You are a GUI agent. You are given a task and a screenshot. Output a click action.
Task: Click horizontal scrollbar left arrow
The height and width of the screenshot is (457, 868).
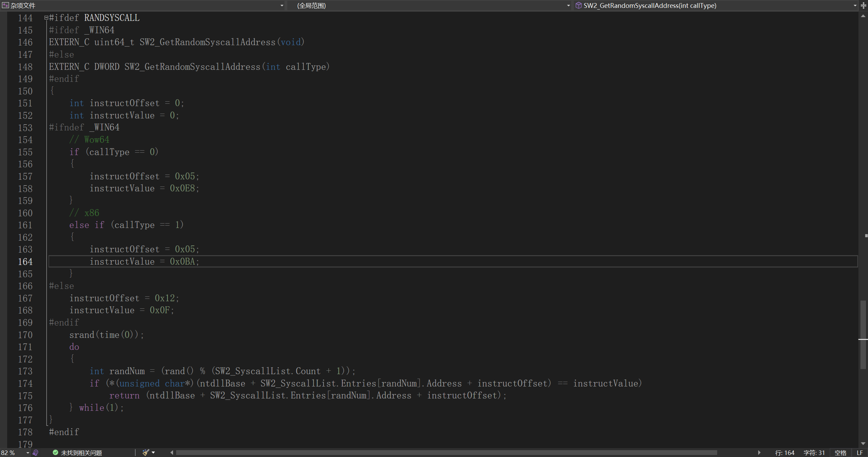pos(172,453)
